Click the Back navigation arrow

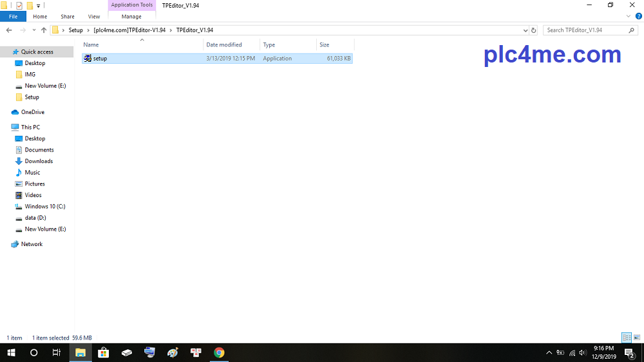point(9,30)
